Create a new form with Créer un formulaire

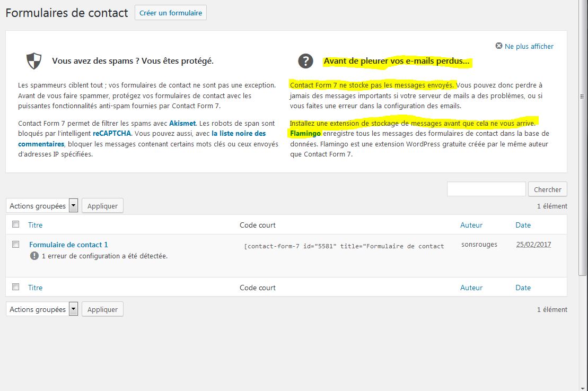click(171, 13)
